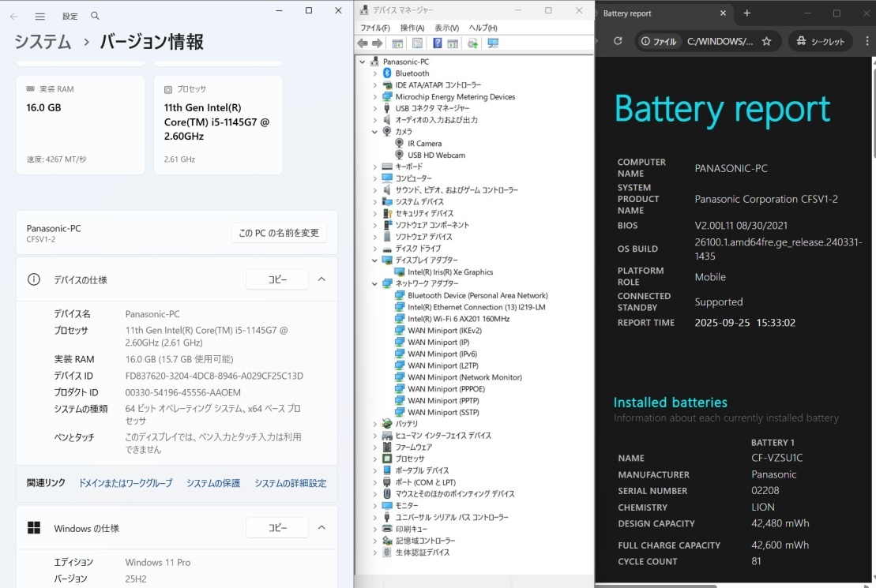Collapse the カメラ tree node
The height and width of the screenshot is (588, 876).
pos(374,132)
